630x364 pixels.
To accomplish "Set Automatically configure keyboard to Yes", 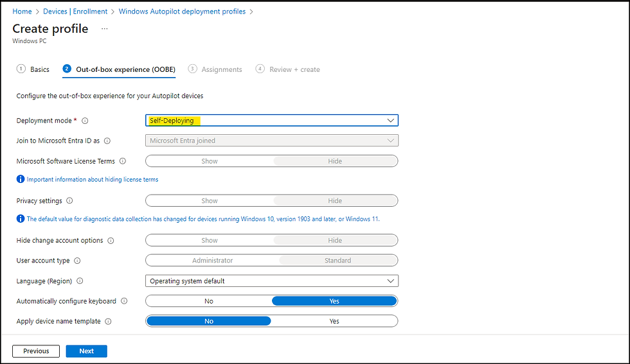I will click(x=334, y=301).
